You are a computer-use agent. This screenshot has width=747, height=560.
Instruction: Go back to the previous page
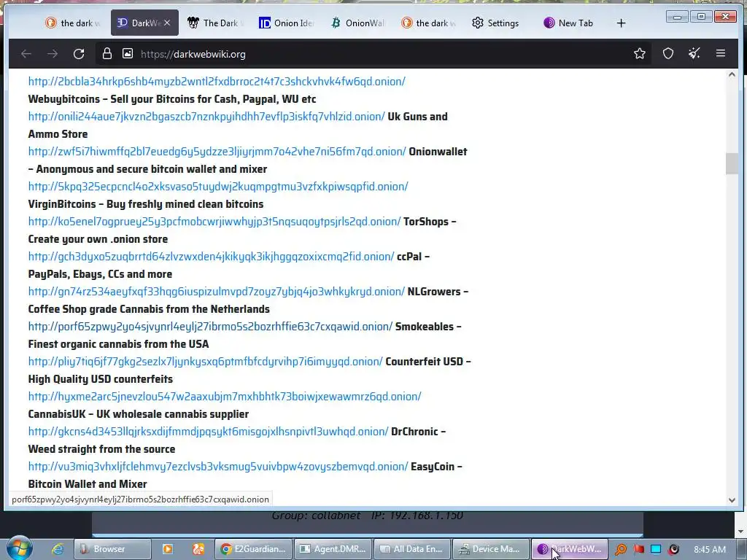26,54
